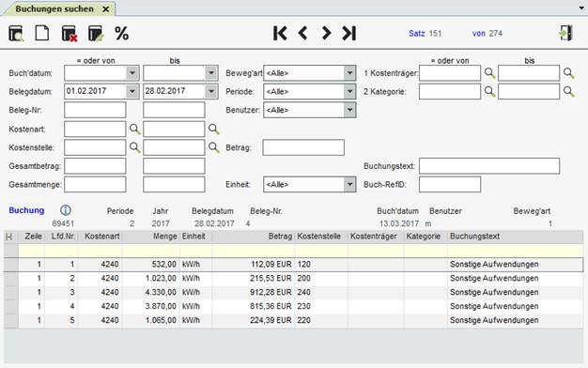Focus the Kostenart from input field
Viewport: 588px width, 368px height.
tap(95, 130)
